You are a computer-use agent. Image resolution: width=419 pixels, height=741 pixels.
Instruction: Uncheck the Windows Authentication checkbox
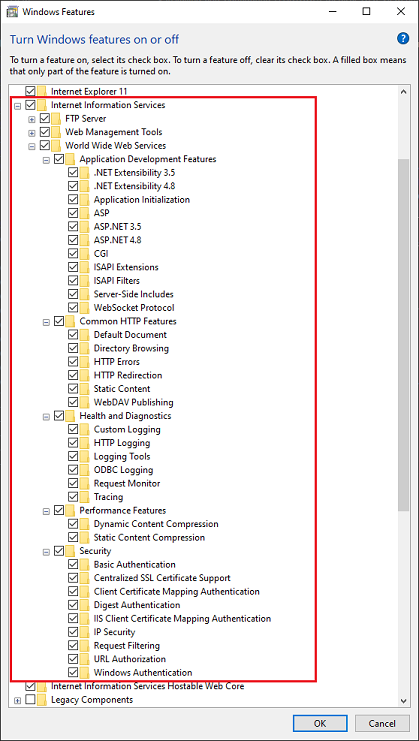coord(73,672)
